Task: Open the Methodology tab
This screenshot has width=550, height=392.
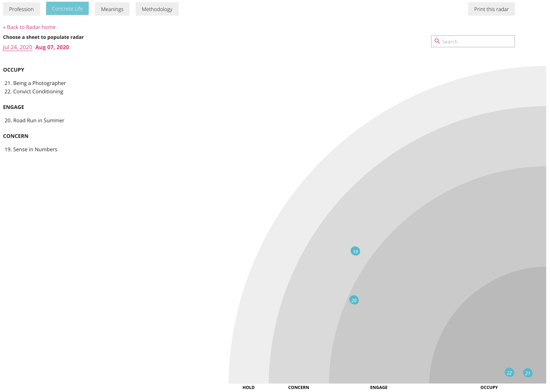Action: point(157,9)
